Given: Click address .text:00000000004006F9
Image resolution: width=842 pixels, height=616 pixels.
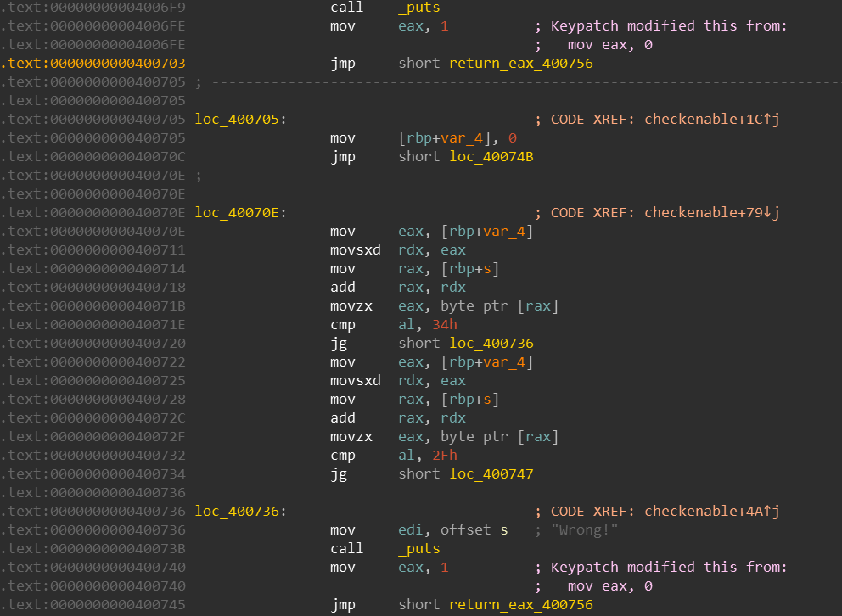Looking at the screenshot, I should click(x=93, y=8).
